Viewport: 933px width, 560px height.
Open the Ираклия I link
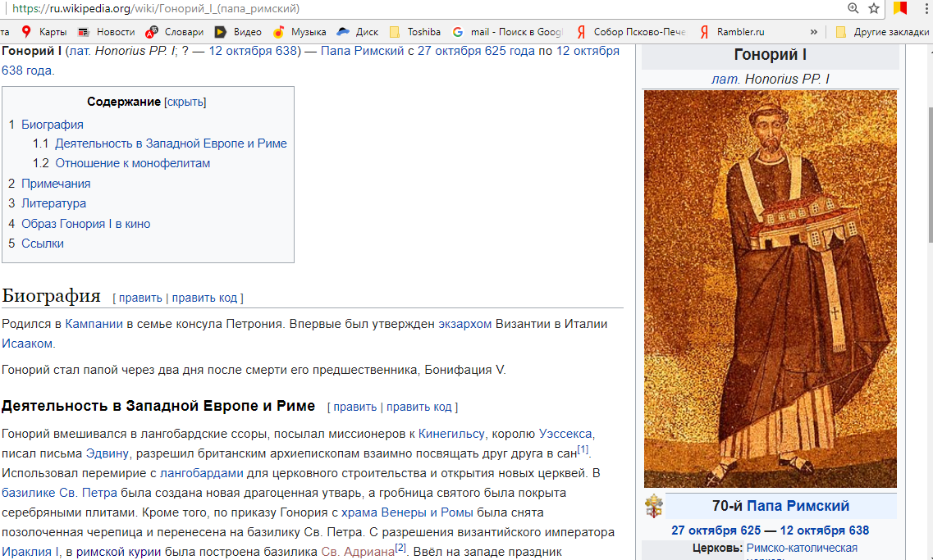[30, 552]
